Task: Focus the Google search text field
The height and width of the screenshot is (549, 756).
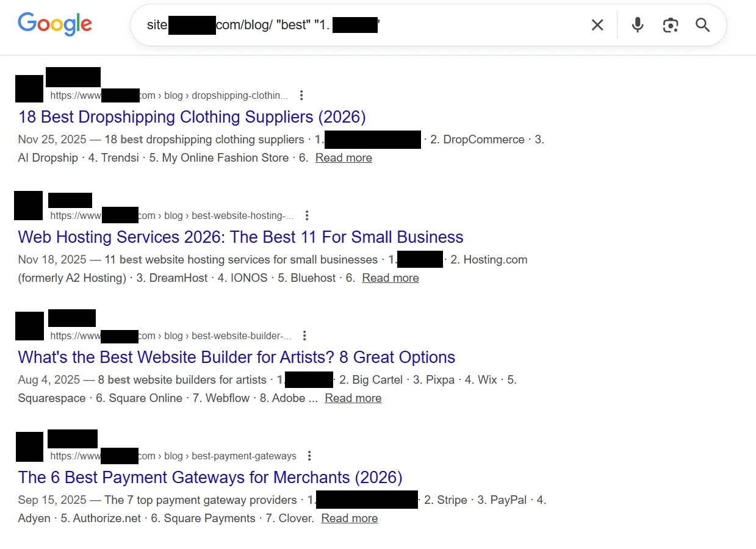Action: point(360,25)
